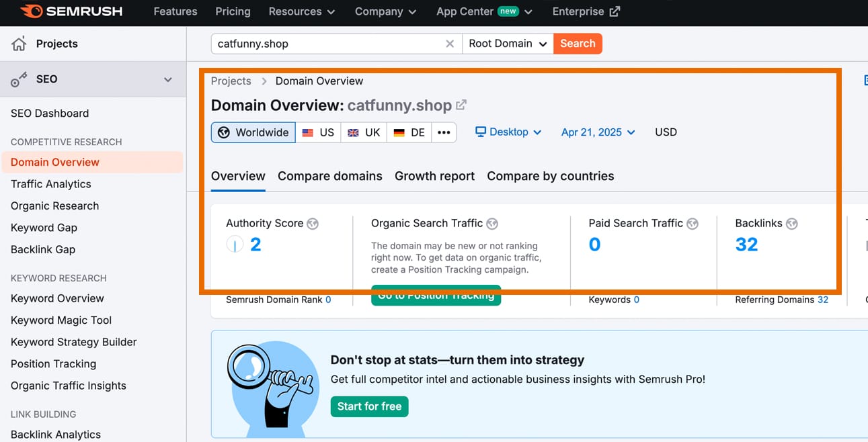The height and width of the screenshot is (442, 868).
Task: Click the USD currency label
Action: 666,132
